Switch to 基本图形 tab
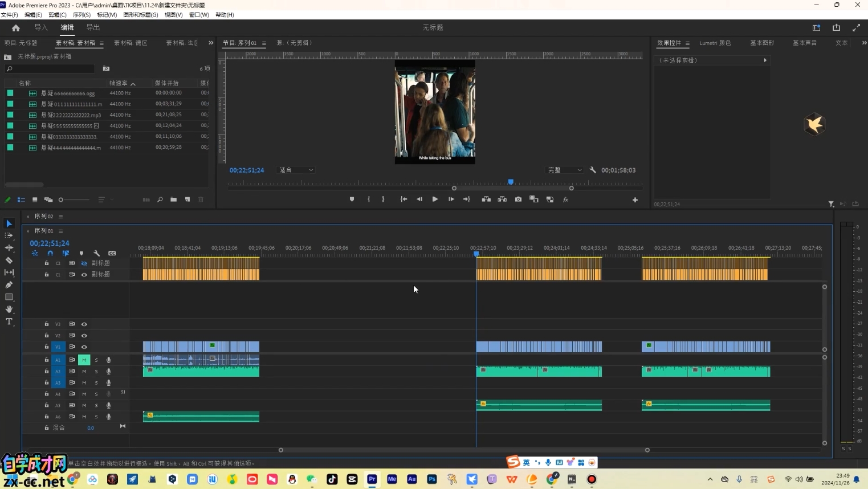Screen dimensions: 868x489 (762, 43)
